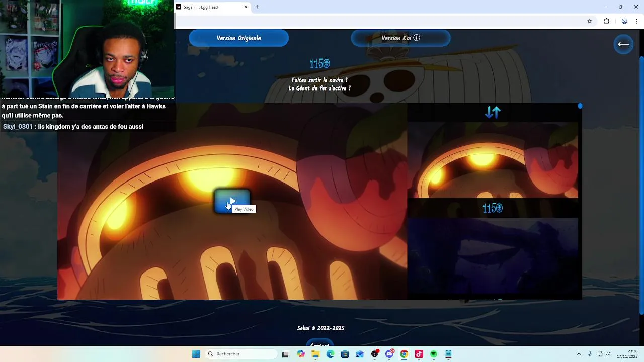The width and height of the screenshot is (644, 362).
Task: Click the microphone tray icon
Action: coord(590,354)
